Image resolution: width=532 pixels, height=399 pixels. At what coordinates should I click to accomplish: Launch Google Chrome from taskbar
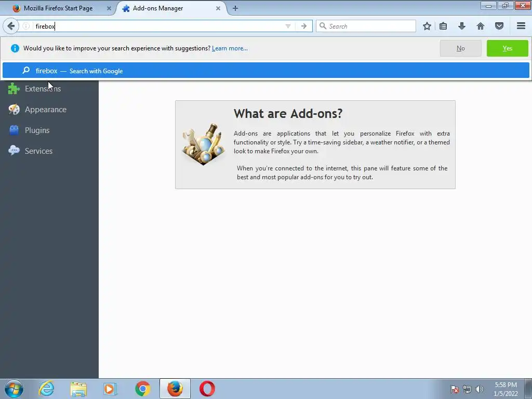[x=142, y=389]
